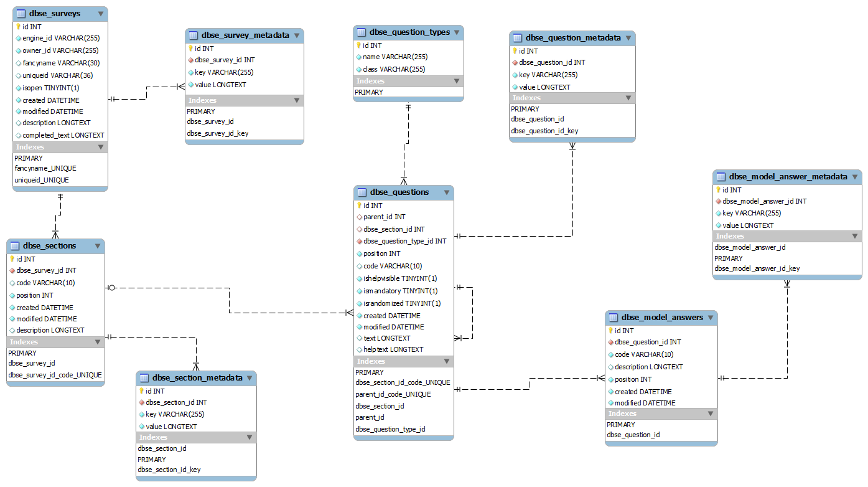The image size is (868, 487).
Task: Collapse the dbse_survey_metadata table using header arrow
Action: pyautogui.click(x=297, y=35)
